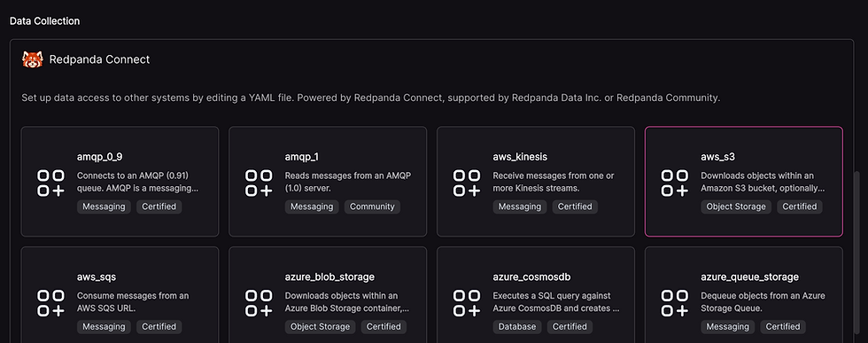Screen dimensions: 868x343
Task: Click the Certified tag on amqp_0_9
Action: (x=159, y=207)
